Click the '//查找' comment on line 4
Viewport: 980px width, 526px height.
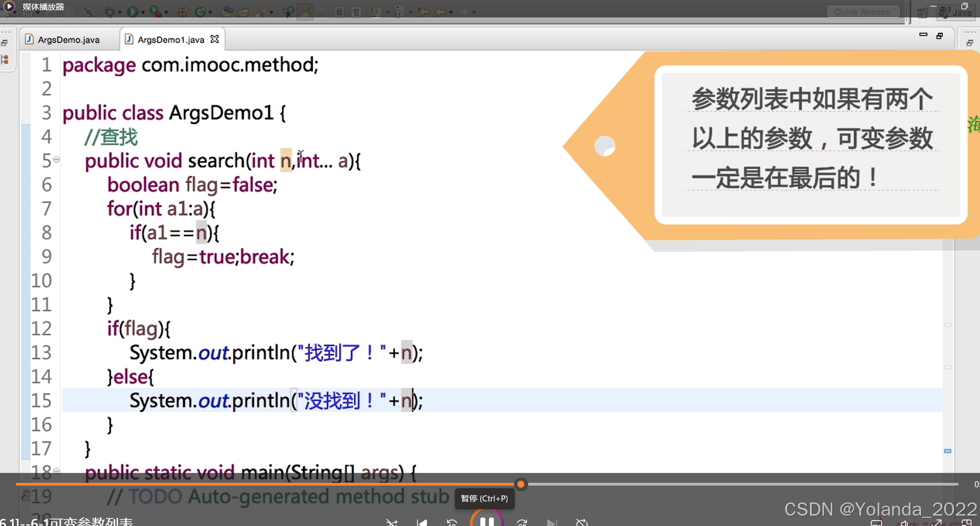tap(111, 137)
